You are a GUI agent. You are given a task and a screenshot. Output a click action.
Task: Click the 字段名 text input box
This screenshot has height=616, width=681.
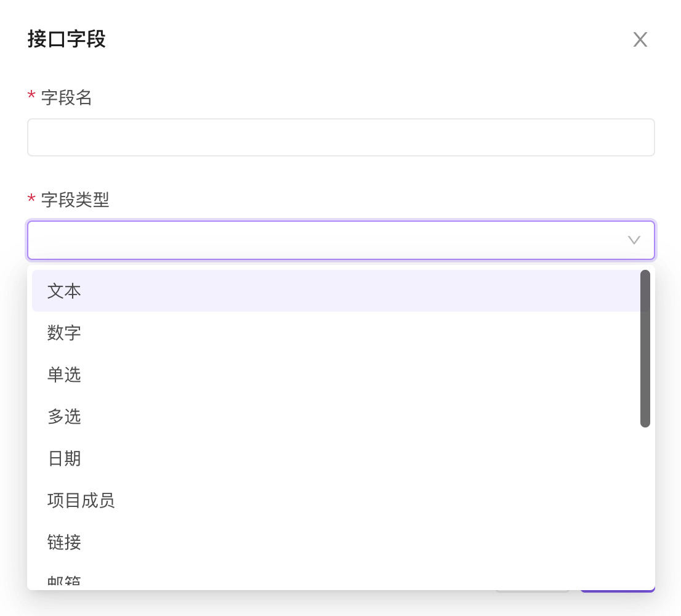click(x=340, y=137)
